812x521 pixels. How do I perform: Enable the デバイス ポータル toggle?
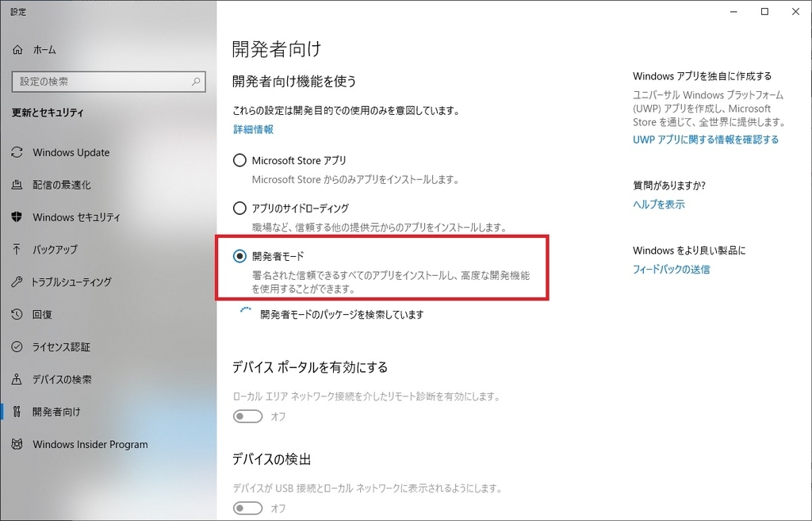(247, 416)
